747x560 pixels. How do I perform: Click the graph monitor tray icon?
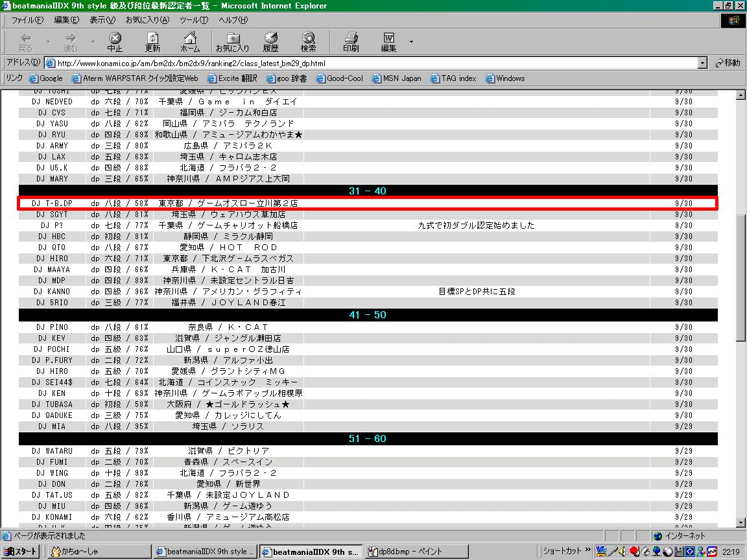click(712, 552)
